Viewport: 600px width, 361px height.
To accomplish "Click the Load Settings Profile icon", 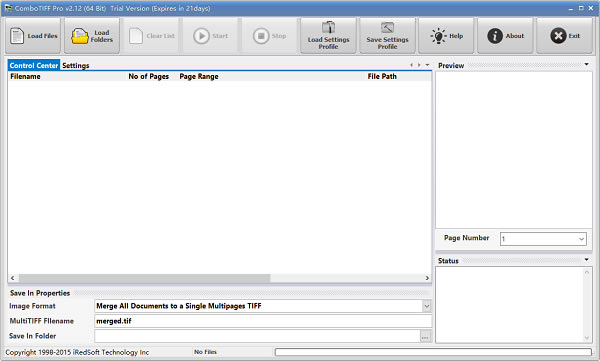I will point(328,28).
